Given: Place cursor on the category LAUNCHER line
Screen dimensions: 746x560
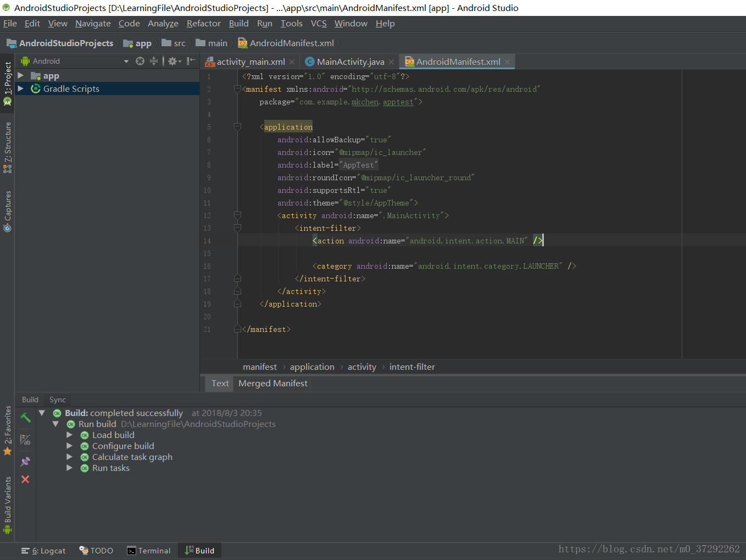Looking at the screenshot, I should coord(444,266).
